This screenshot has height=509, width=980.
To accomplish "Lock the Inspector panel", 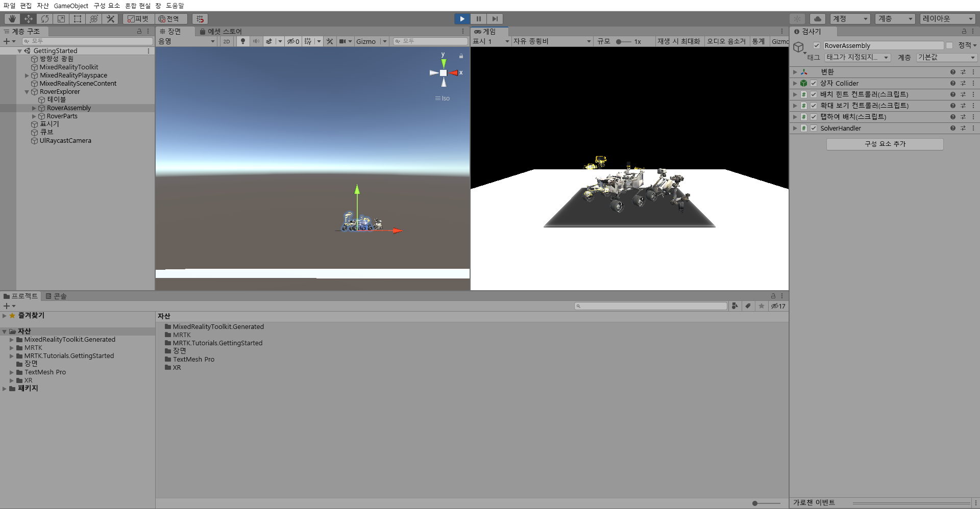I will (x=964, y=32).
